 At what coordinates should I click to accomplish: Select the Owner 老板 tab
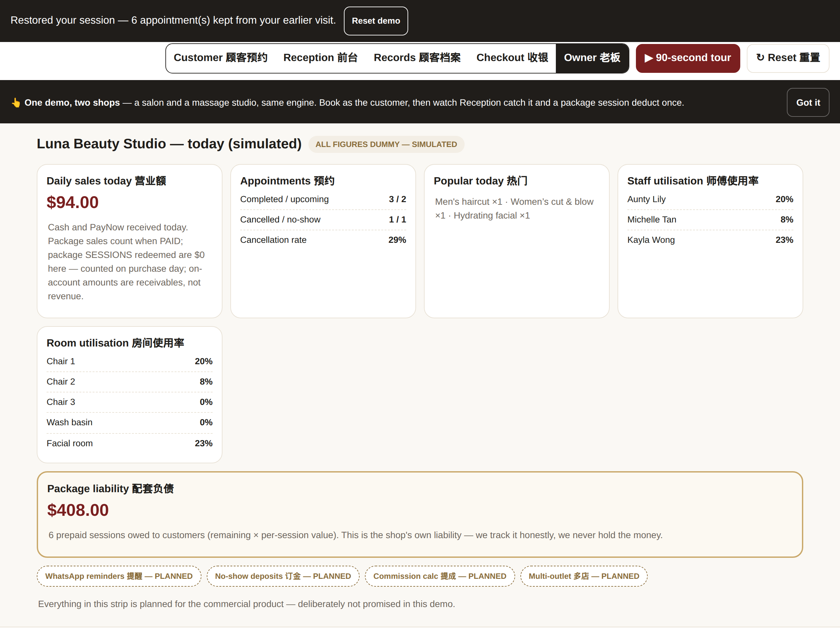592,58
